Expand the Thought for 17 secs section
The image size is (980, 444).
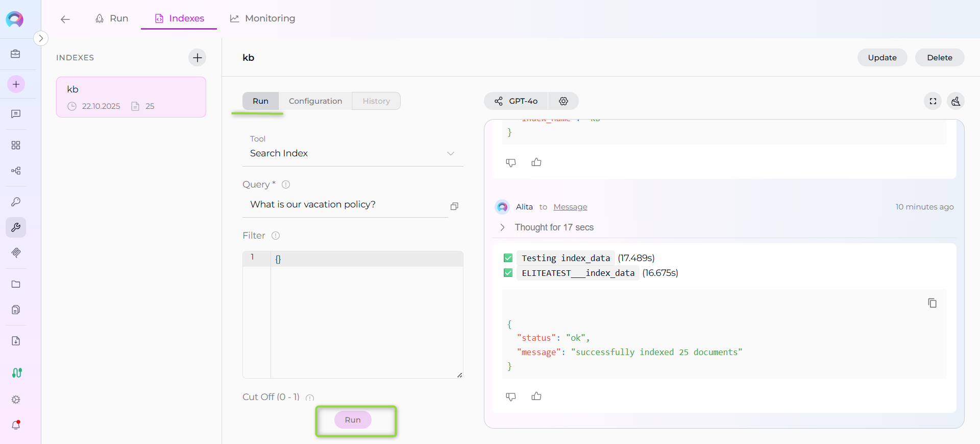pos(503,227)
